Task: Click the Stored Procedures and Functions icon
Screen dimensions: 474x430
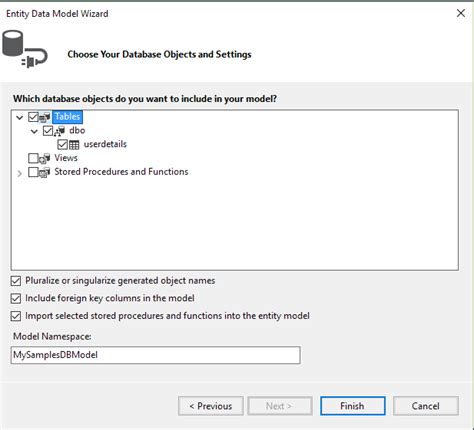Action: tap(45, 172)
